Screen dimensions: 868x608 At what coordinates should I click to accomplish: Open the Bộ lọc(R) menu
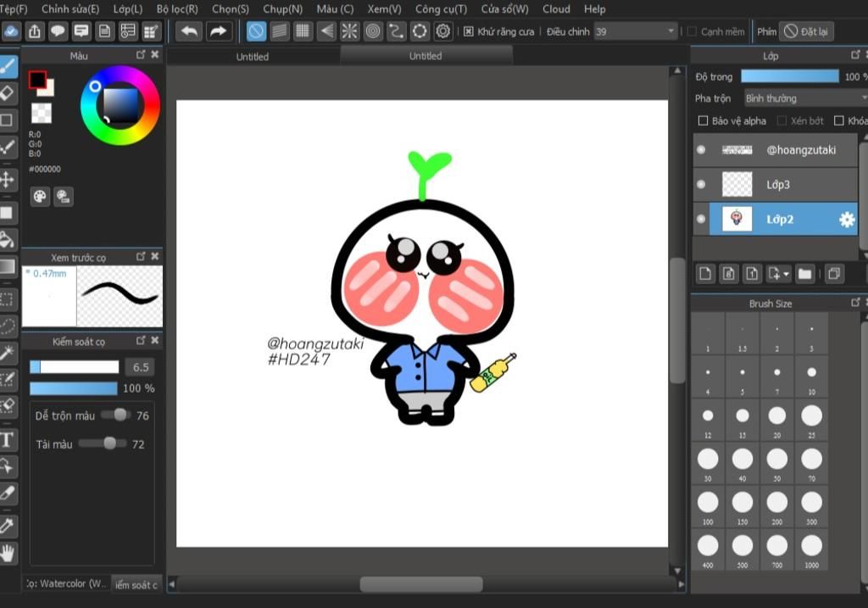177,8
